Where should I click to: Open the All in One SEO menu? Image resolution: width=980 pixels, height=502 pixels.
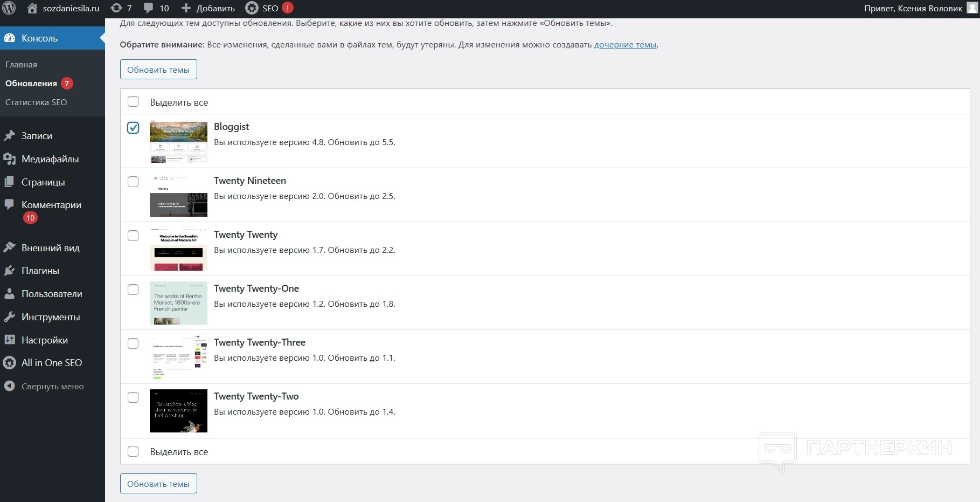click(52, 363)
